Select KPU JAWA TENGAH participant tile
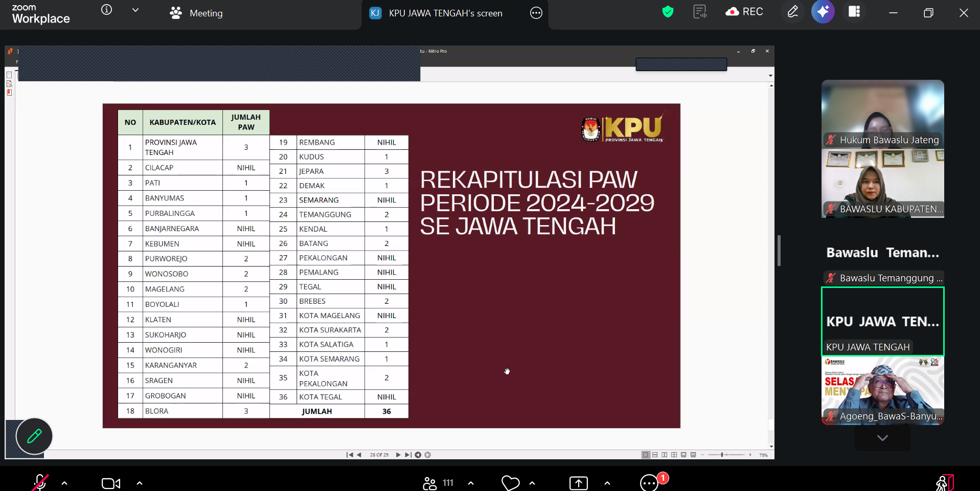Viewport: 980px width, 491px height. tap(883, 322)
